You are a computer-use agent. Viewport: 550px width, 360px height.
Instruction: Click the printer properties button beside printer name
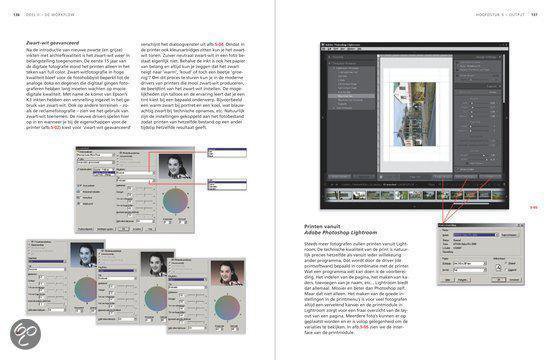[509, 235]
